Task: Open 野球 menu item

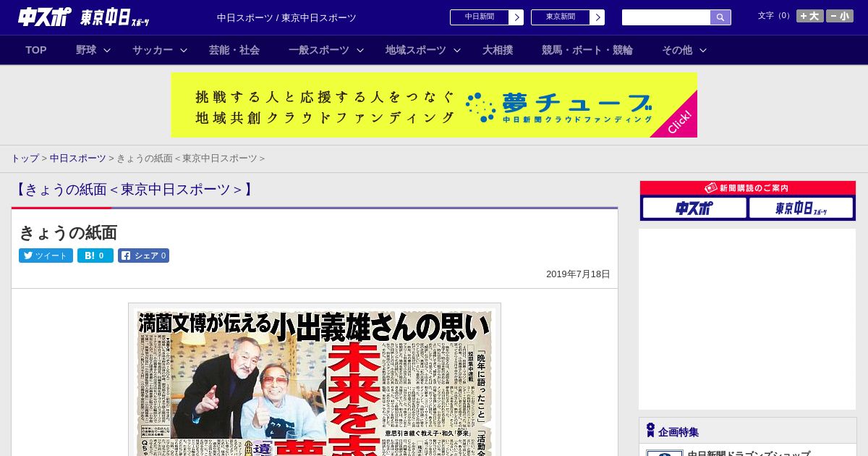Action: (86, 50)
